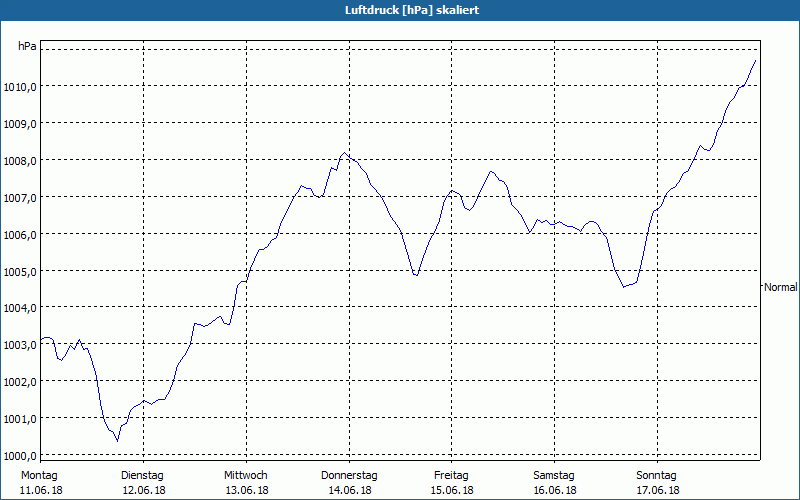
Task: Click the chart title 'Luftdruck [hPa] skaliert'
Action: tap(412, 10)
